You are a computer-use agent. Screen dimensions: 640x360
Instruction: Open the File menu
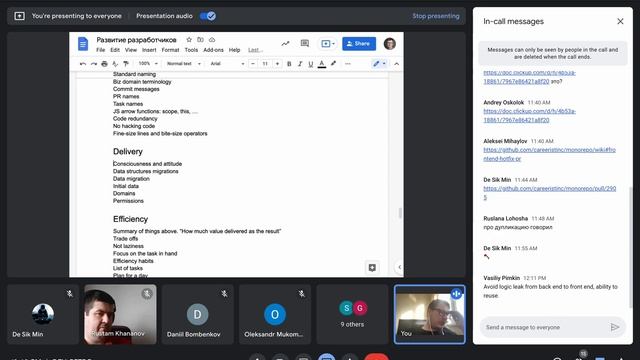coord(100,50)
